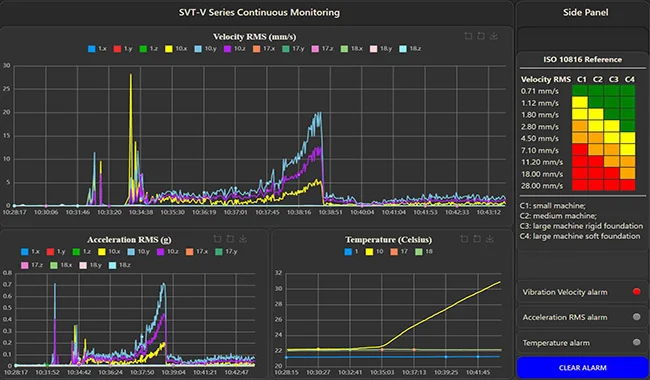Click the yellow C1 cell in the 1.12 mm/s row

point(580,102)
